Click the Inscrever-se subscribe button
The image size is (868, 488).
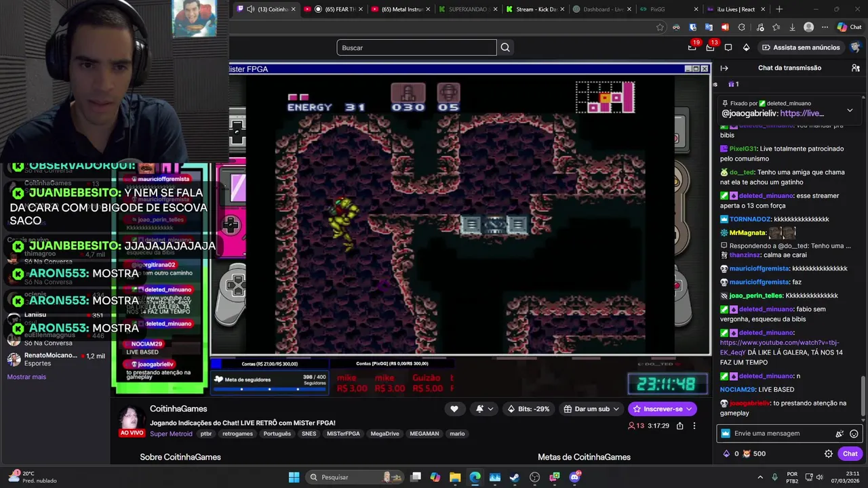point(662,409)
